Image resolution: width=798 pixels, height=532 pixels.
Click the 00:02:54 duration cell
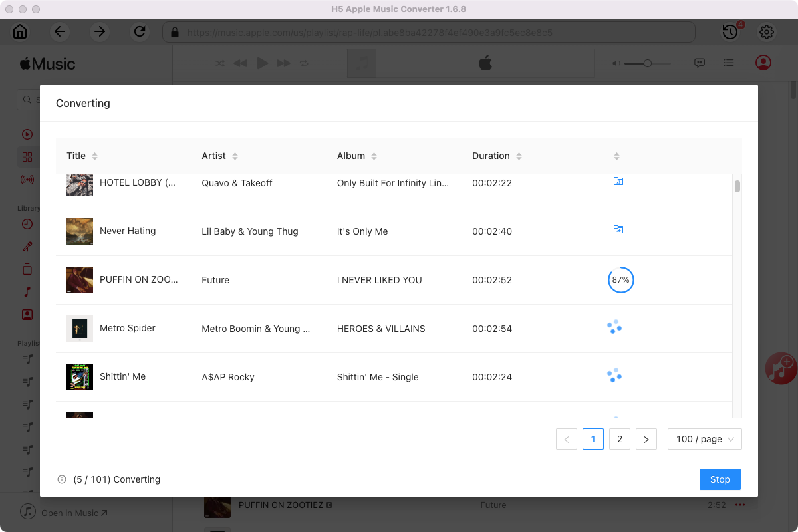tap(492, 329)
